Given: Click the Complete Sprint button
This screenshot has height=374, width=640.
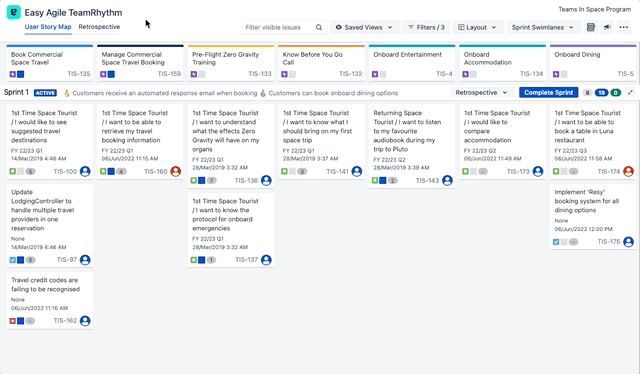Looking at the screenshot, I should click(x=548, y=93).
